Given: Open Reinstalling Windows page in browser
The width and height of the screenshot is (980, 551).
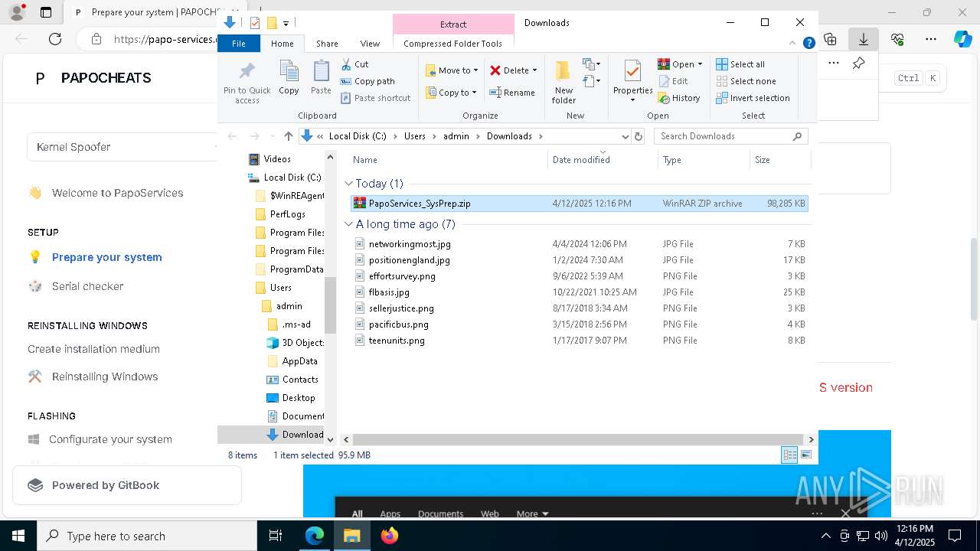Looking at the screenshot, I should tap(105, 377).
